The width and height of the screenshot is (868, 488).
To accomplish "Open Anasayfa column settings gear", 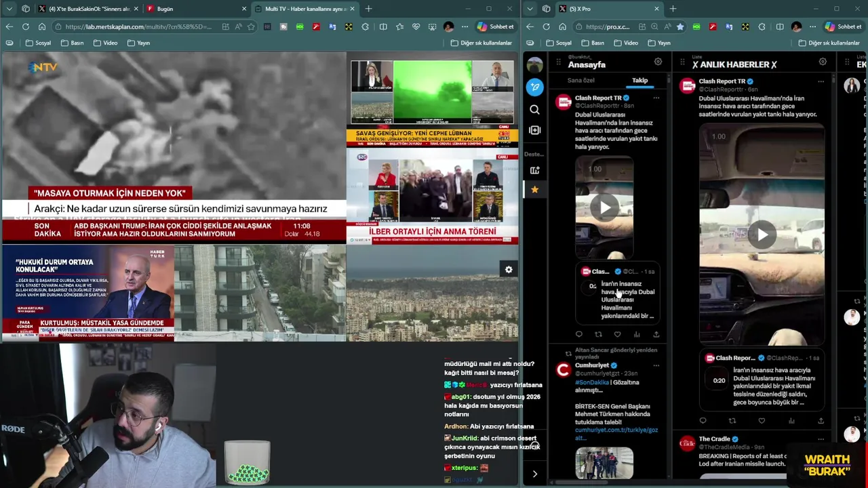I will click(658, 62).
